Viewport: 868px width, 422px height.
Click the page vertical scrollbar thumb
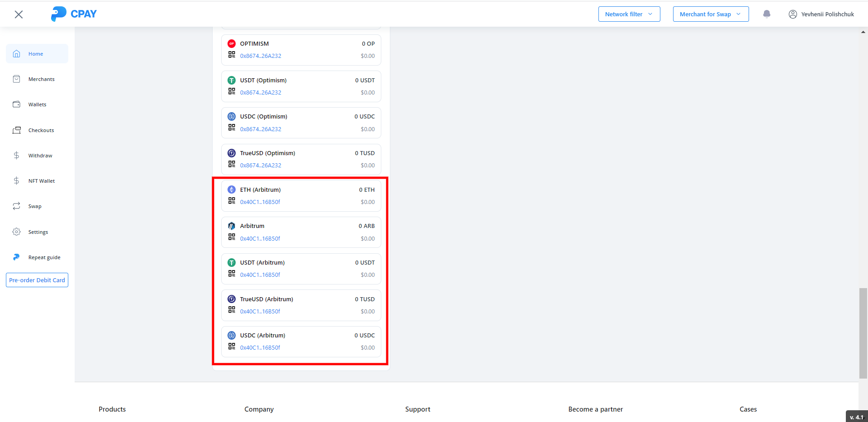[x=863, y=332]
